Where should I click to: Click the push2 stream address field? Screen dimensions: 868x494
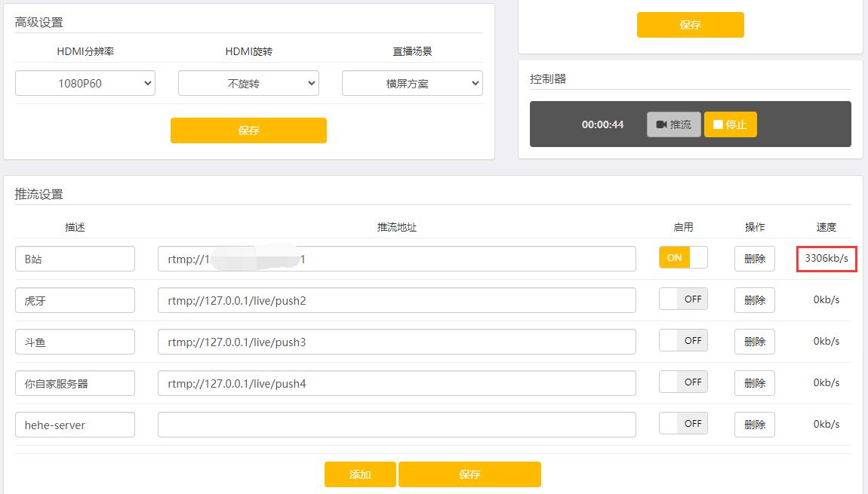(x=397, y=300)
